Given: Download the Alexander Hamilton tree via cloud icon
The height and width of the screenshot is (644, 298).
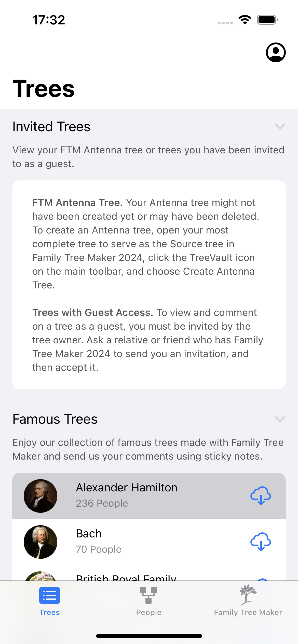Looking at the screenshot, I should click(x=261, y=495).
